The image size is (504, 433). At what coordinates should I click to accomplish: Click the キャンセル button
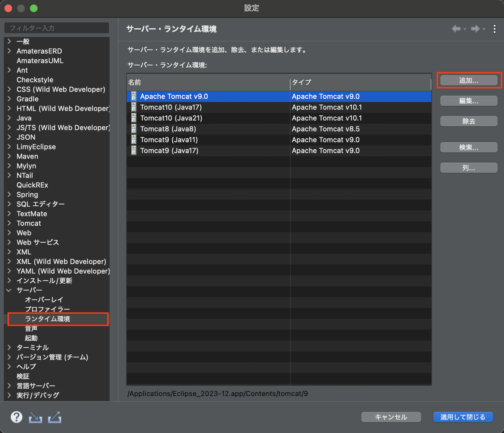click(x=391, y=417)
